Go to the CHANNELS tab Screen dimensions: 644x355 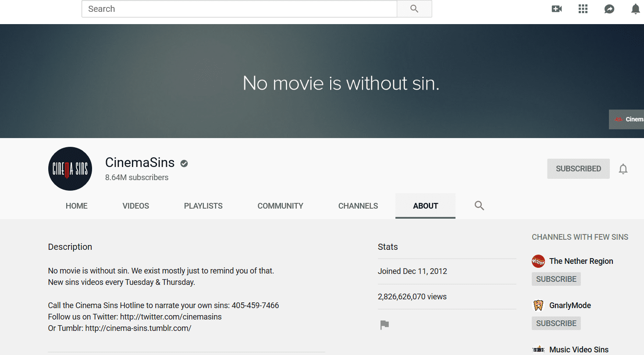[x=358, y=206]
